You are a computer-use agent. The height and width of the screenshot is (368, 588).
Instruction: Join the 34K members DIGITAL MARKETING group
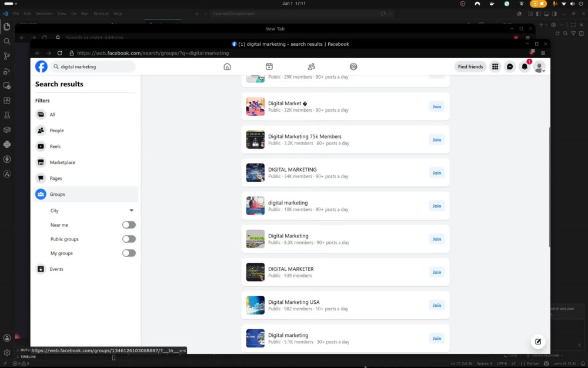point(437,173)
